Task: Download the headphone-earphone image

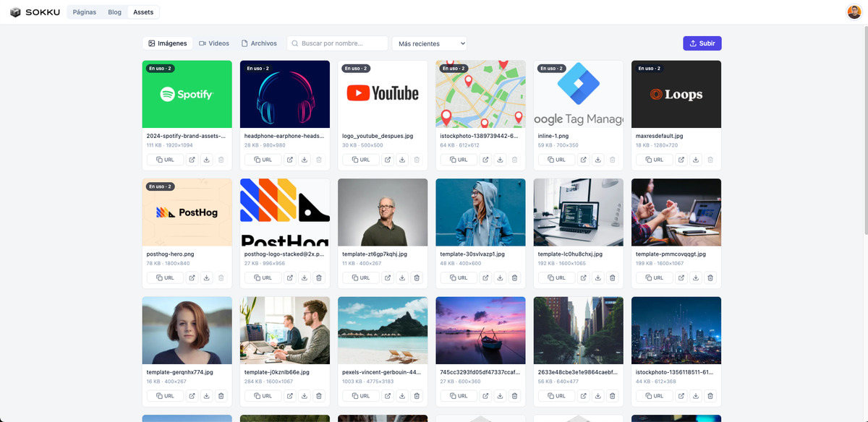Action: pyautogui.click(x=305, y=160)
